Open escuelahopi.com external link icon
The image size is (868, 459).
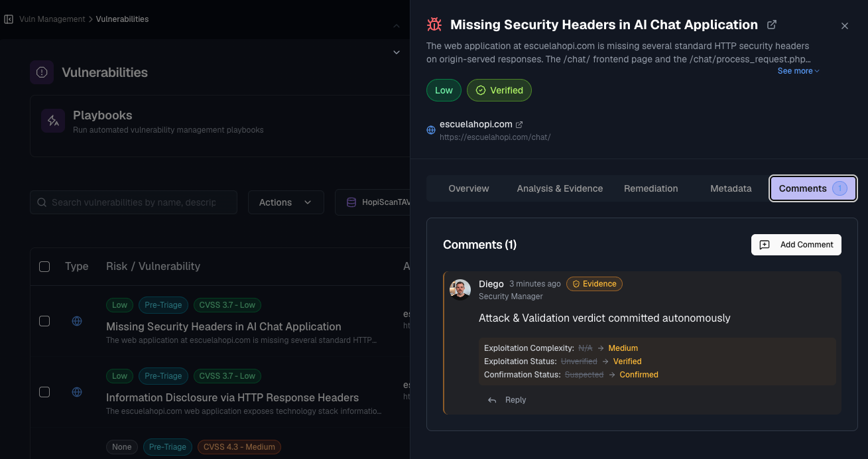coord(519,125)
